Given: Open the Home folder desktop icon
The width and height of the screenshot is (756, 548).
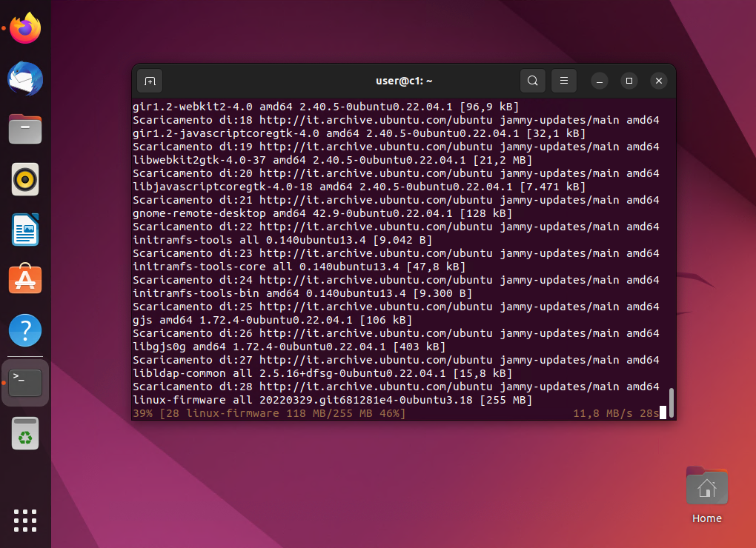Looking at the screenshot, I should (x=707, y=495).
